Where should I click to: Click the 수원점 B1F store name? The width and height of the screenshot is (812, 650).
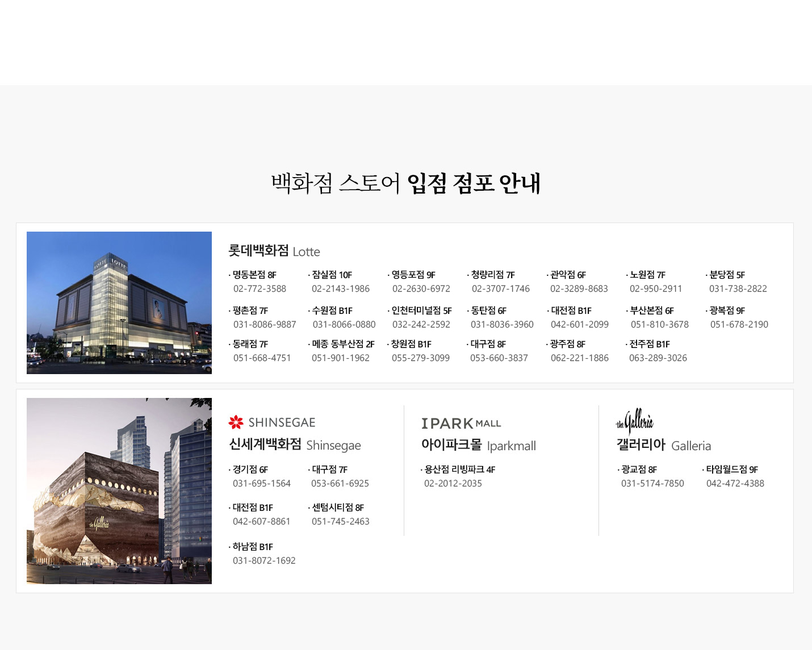pyautogui.click(x=333, y=311)
